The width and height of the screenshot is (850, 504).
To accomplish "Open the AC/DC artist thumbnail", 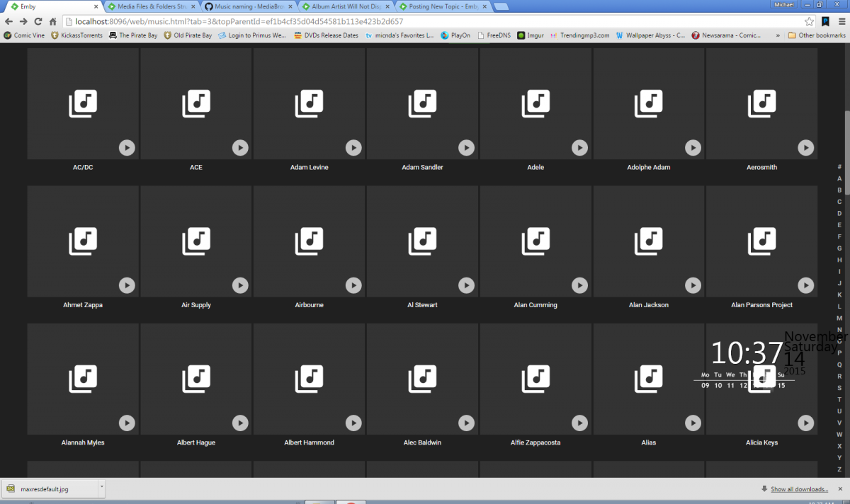I will pyautogui.click(x=83, y=104).
